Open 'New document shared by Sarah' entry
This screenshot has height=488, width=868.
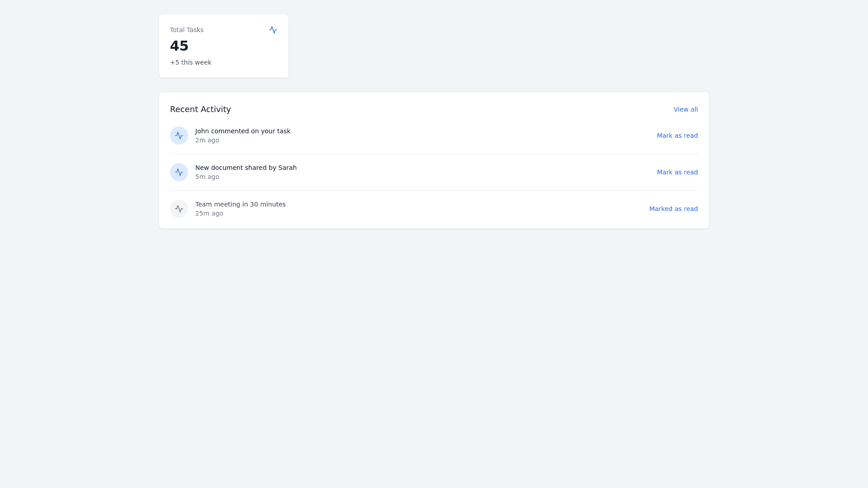pyautogui.click(x=246, y=168)
